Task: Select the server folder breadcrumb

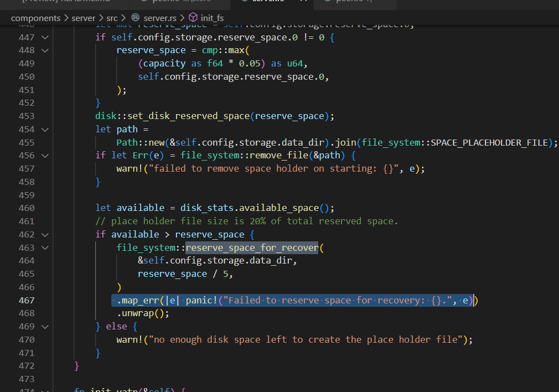Action: tap(83, 18)
